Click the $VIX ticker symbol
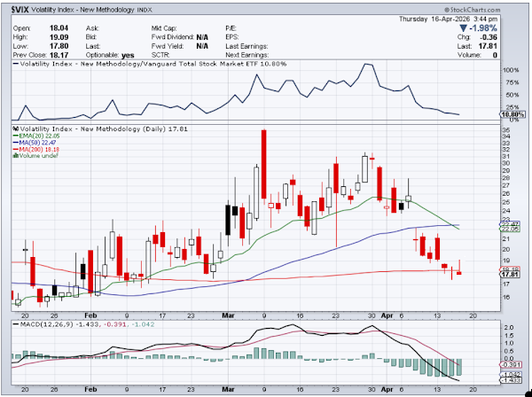 [x=20, y=10]
